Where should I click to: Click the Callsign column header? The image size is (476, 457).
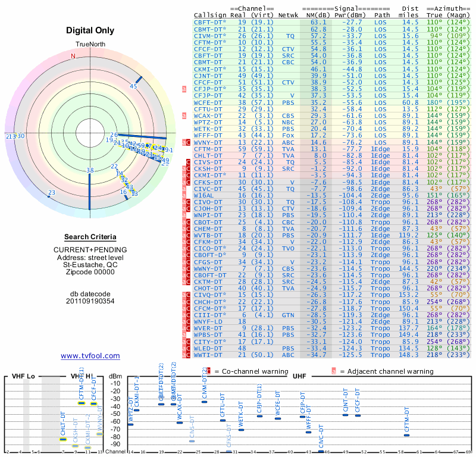point(210,15)
